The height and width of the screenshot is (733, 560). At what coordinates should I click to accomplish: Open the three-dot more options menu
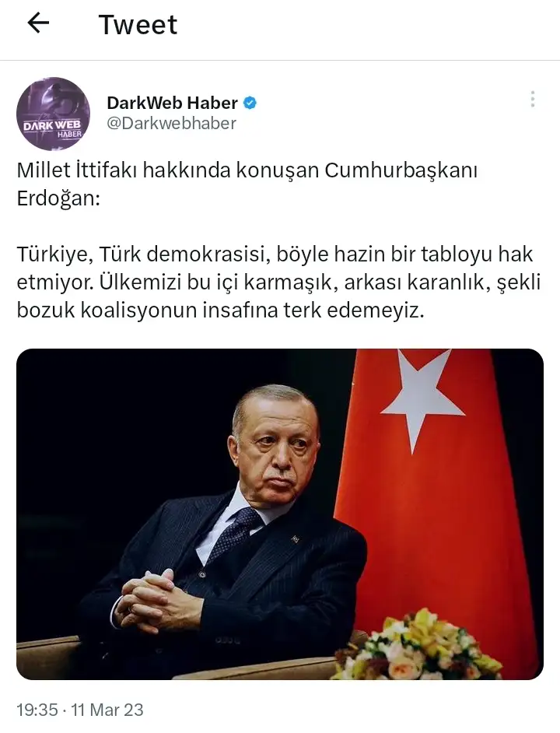point(533,100)
